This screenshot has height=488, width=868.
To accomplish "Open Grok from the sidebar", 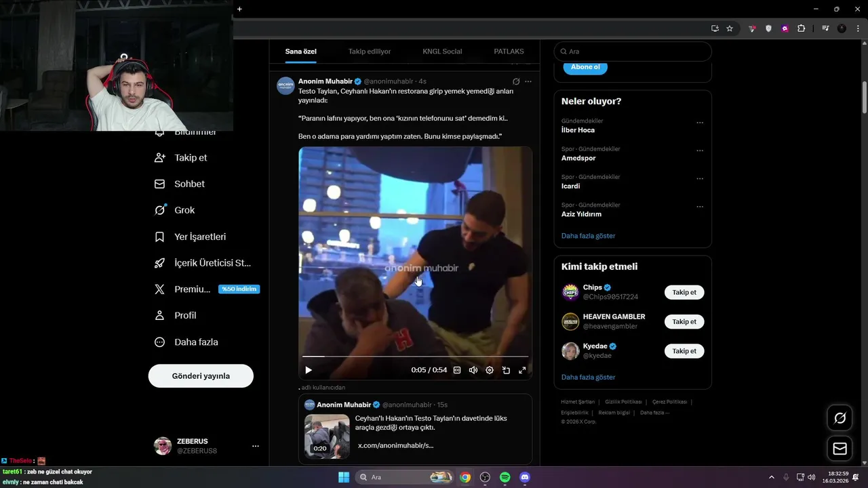I will 175,210.
